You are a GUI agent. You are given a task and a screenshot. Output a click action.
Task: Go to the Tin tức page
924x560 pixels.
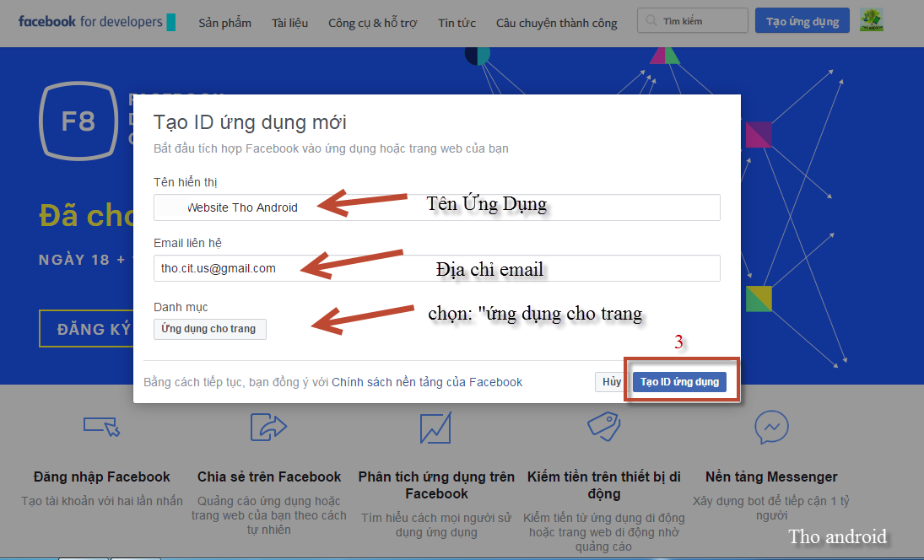(x=457, y=23)
